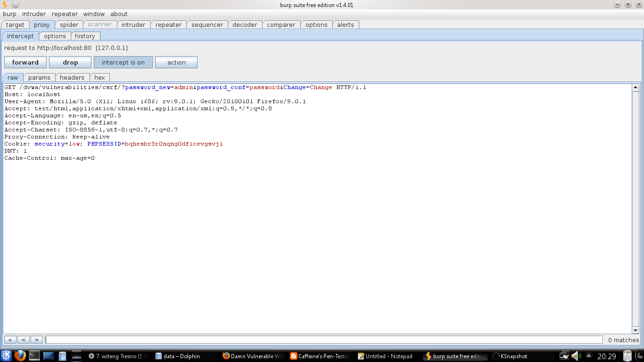Open the Konsole terminal launcher
The width and height of the screenshot is (644, 362).
click(34, 356)
